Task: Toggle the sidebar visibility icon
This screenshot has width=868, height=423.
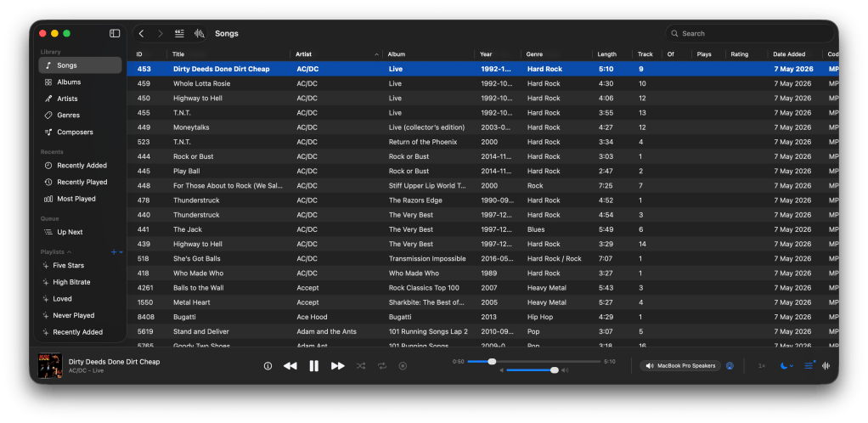Action: [x=115, y=33]
